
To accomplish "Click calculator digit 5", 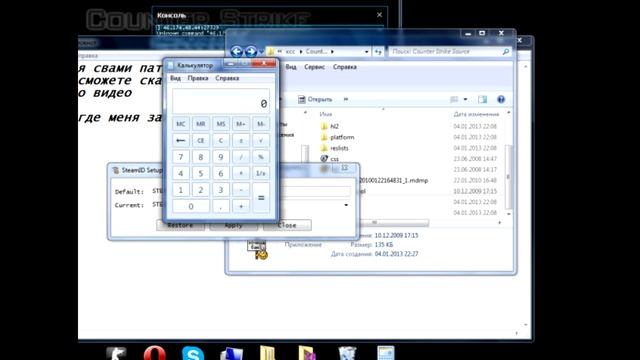I will [201, 173].
